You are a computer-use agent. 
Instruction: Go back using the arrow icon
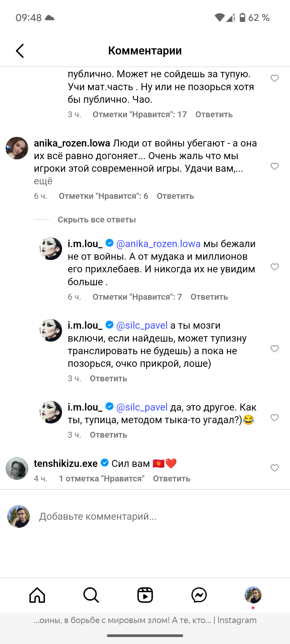(x=20, y=51)
